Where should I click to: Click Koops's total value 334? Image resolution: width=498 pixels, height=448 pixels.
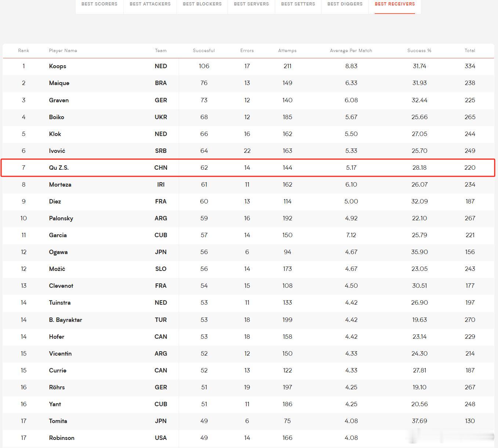click(x=470, y=66)
